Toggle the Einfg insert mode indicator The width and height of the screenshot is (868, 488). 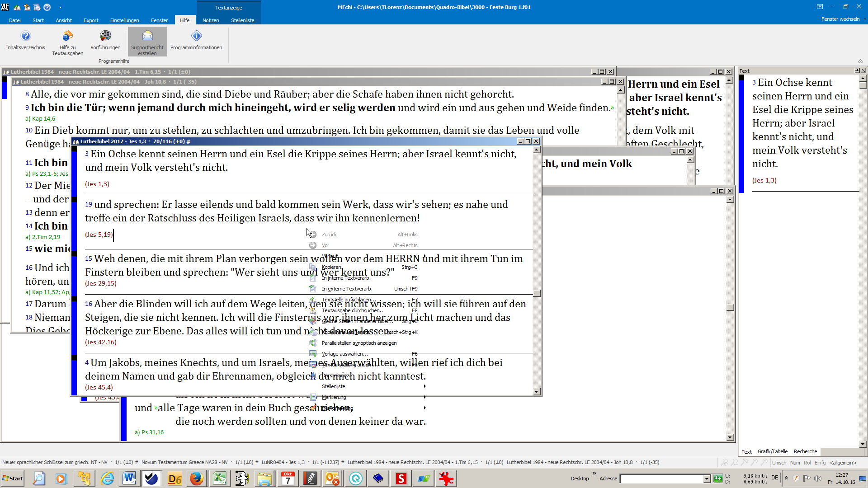click(x=820, y=463)
